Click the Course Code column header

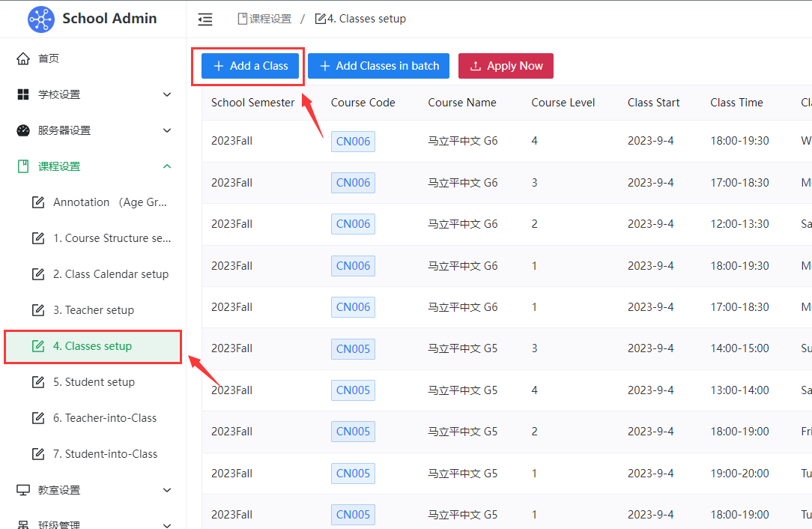[363, 103]
